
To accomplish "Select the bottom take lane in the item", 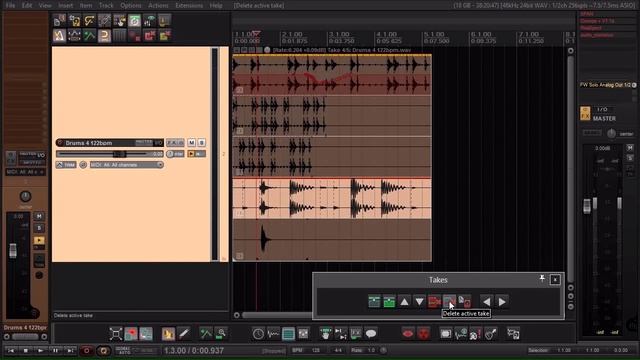I will (x=332, y=240).
